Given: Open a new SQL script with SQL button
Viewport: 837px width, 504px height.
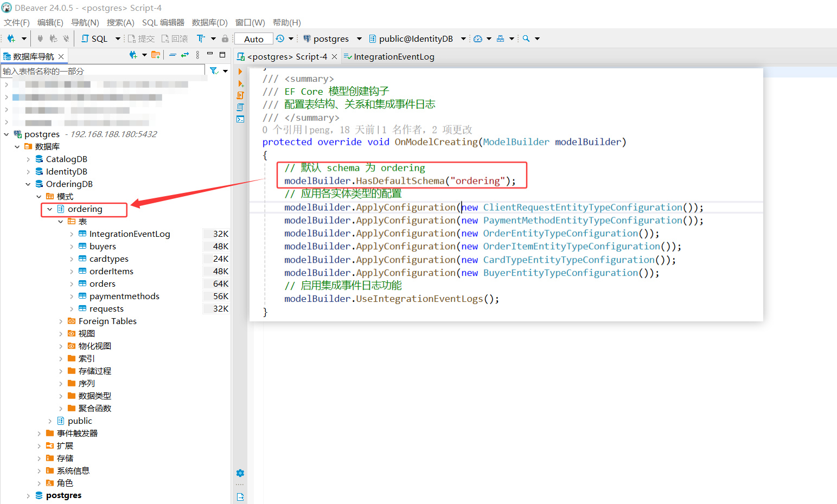Looking at the screenshot, I should point(94,38).
